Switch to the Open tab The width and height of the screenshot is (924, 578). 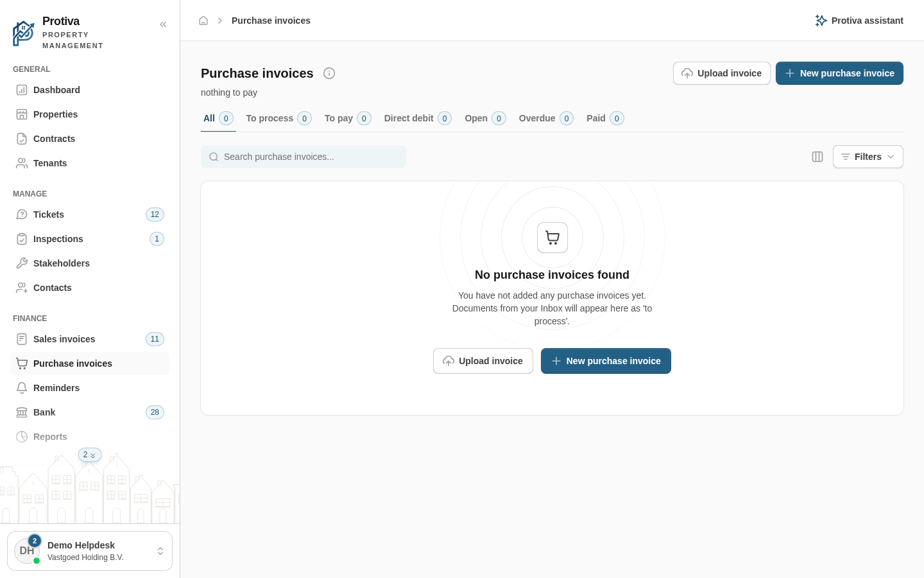[x=485, y=118]
